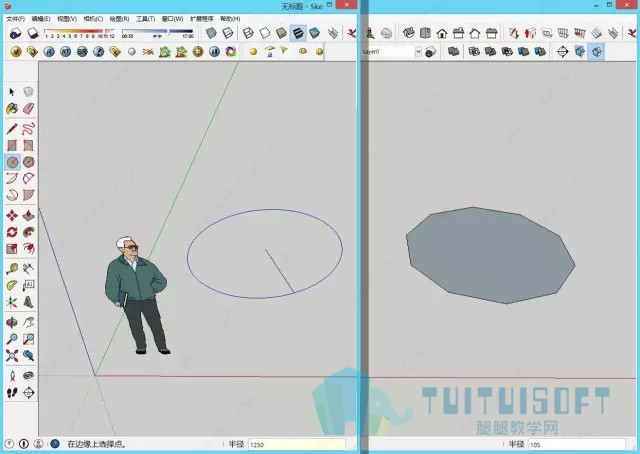Select the red Rotate tool
The image size is (640, 454).
12,232
